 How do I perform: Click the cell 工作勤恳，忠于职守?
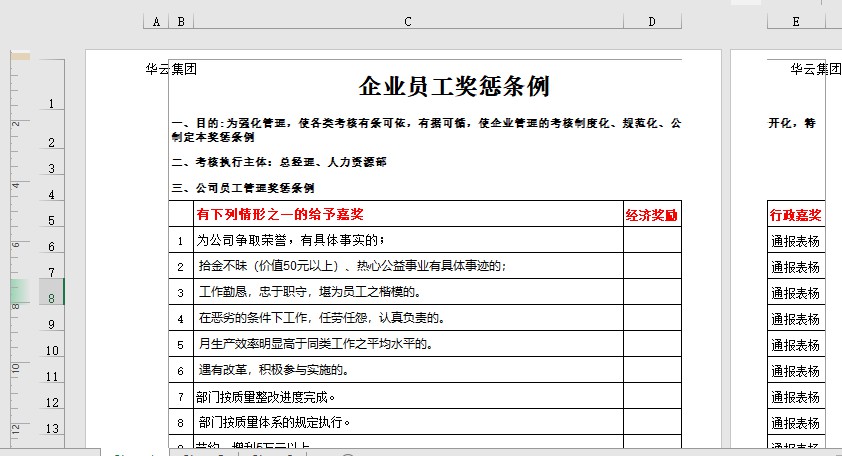[x=309, y=292]
